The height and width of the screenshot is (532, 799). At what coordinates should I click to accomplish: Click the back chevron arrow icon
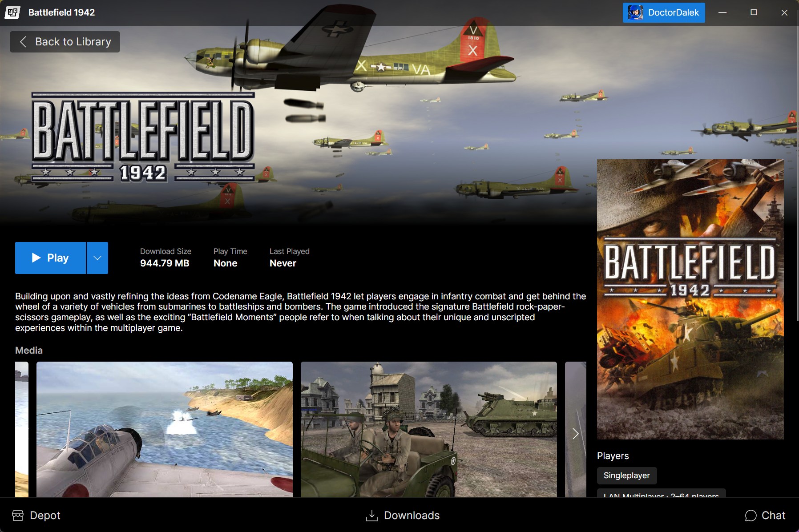pyautogui.click(x=23, y=42)
